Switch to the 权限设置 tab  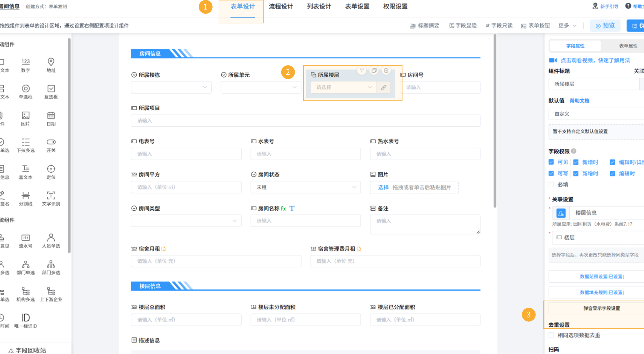395,7
